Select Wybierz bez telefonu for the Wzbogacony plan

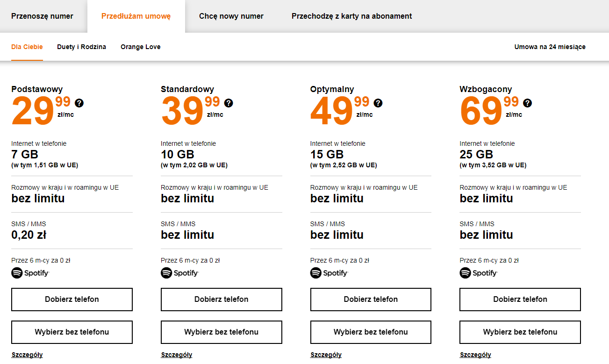click(520, 332)
